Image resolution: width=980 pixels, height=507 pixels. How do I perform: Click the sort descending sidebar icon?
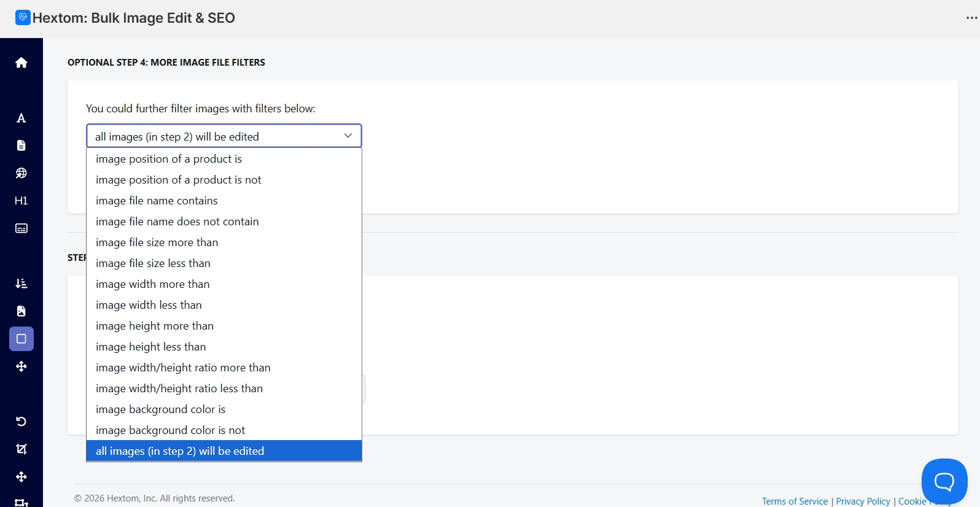click(21, 284)
